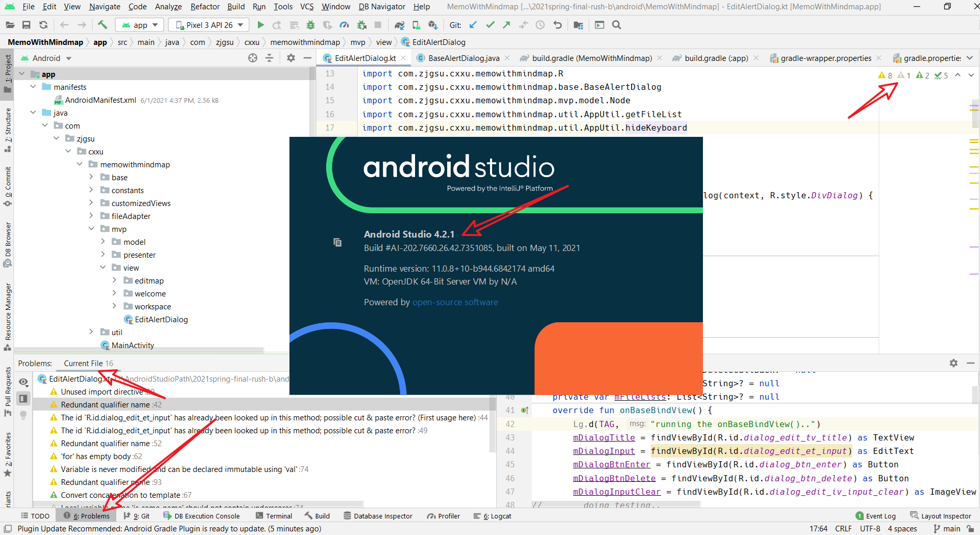
Task: Toggle the Structure side tool window
Action: pos(7,130)
